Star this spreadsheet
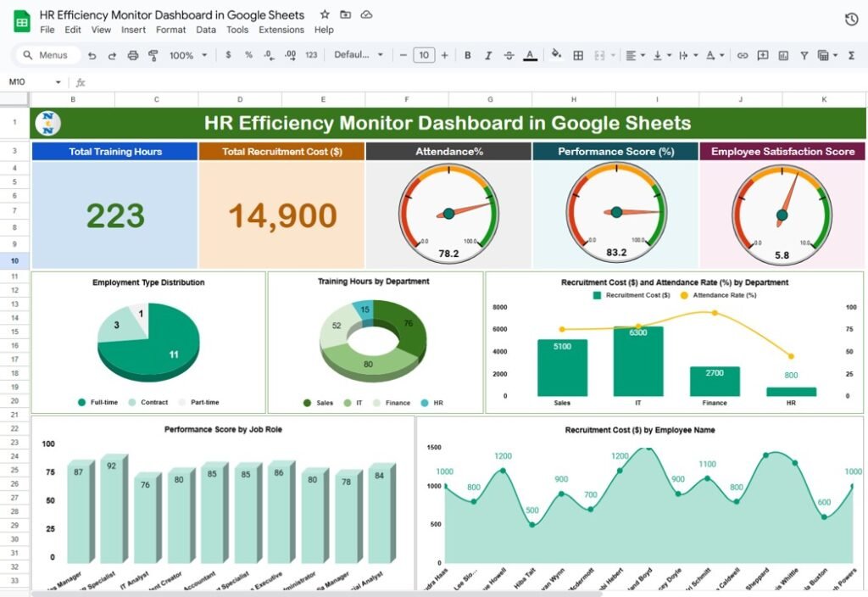Image resolution: width=868 pixels, height=597 pixels. tap(325, 14)
